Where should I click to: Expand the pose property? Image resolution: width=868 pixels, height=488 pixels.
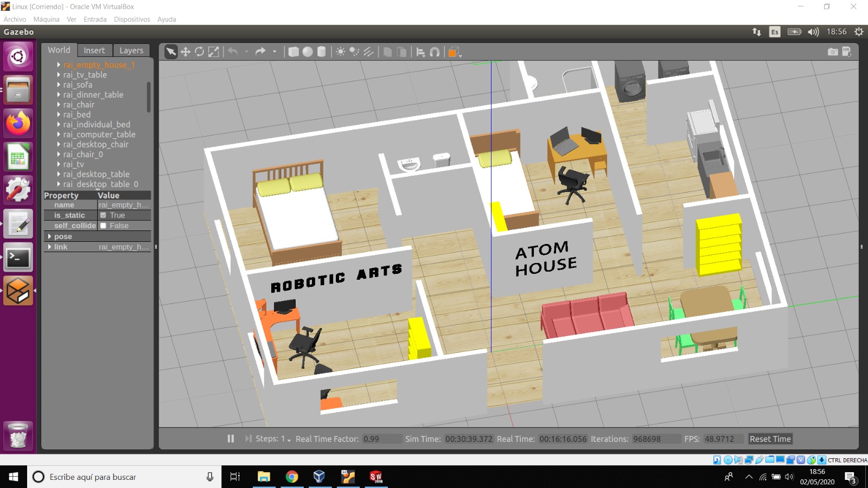click(50, 236)
